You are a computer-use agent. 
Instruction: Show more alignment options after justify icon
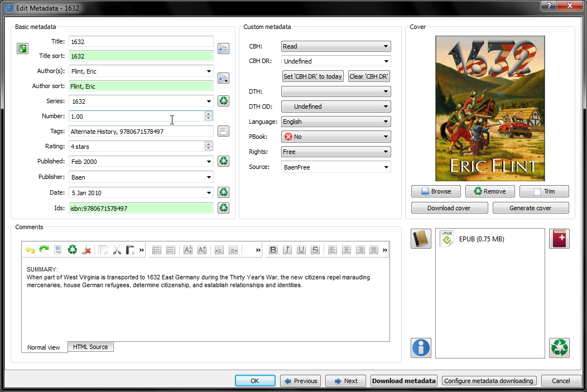pos(385,250)
